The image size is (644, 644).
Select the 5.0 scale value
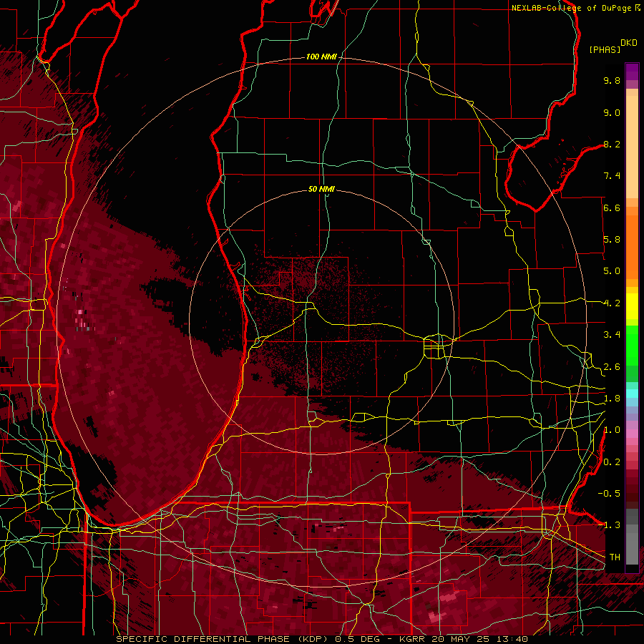pyautogui.click(x=612, y=271)
